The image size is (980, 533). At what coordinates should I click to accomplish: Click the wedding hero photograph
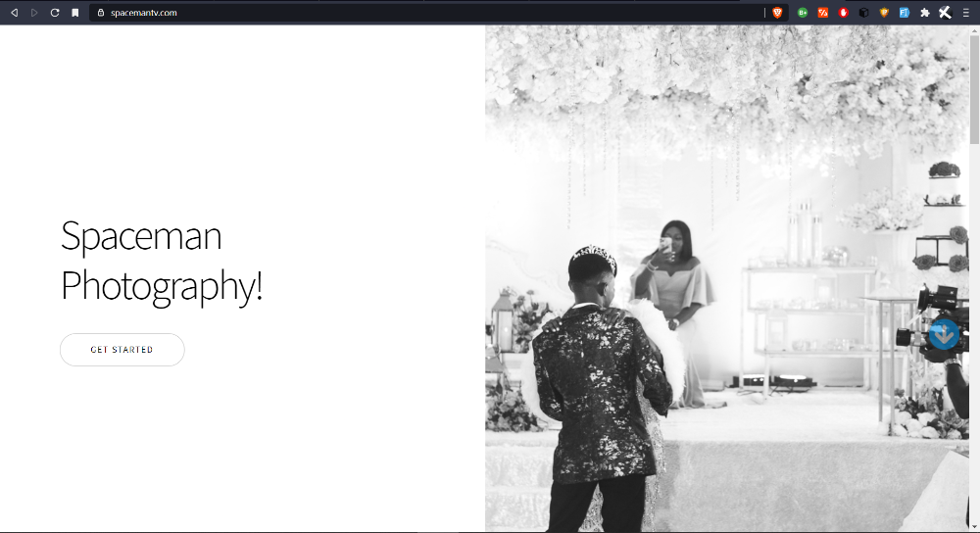coord(727,278)
